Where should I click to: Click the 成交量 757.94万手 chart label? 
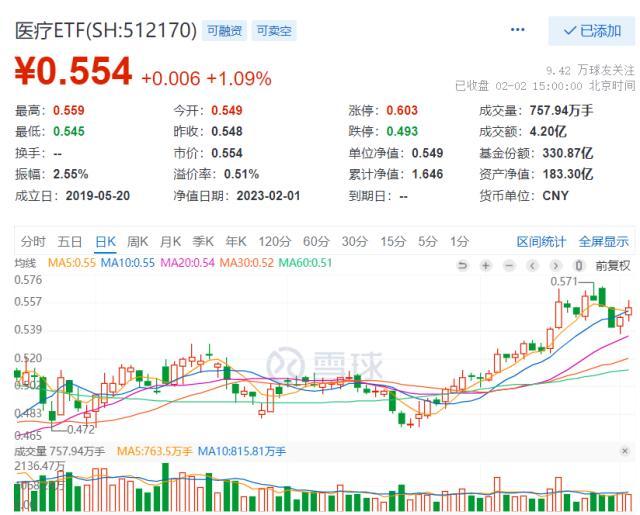60,451
